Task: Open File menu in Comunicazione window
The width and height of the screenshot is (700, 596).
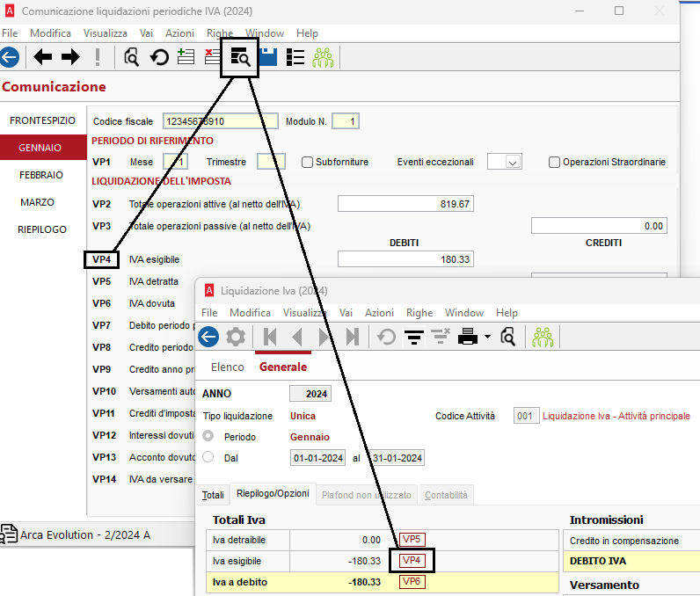Action: click(10, 33)
